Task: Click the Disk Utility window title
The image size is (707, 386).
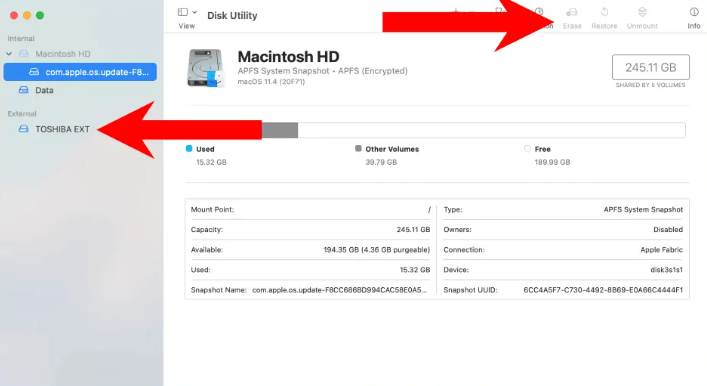Action: [232, 15]
